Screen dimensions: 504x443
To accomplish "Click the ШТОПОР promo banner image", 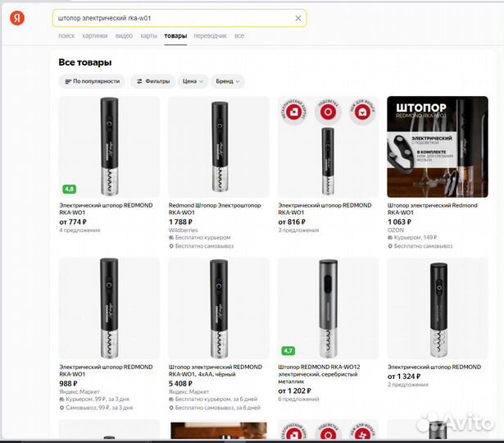I will [x=437, y=146].
